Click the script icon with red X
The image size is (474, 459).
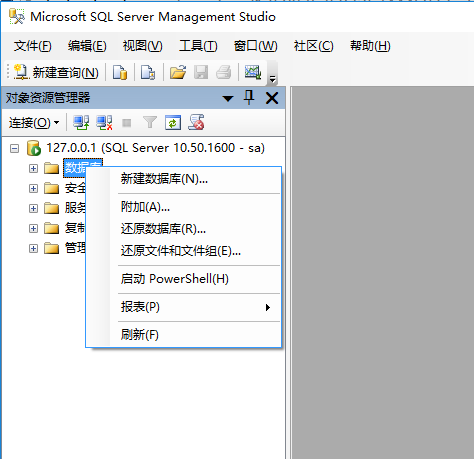pyautogui.click(x=196, y=122)
